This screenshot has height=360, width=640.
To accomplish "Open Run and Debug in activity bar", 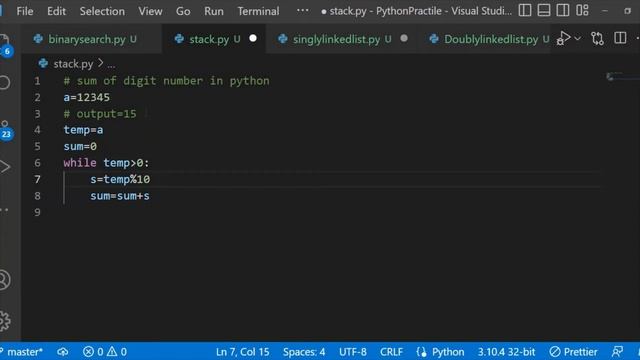I will click(x=5, y=167).
